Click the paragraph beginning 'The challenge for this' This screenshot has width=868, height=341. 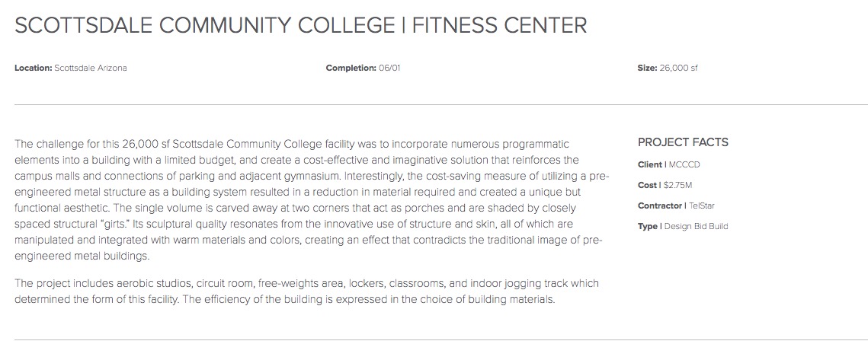[312, 200]
